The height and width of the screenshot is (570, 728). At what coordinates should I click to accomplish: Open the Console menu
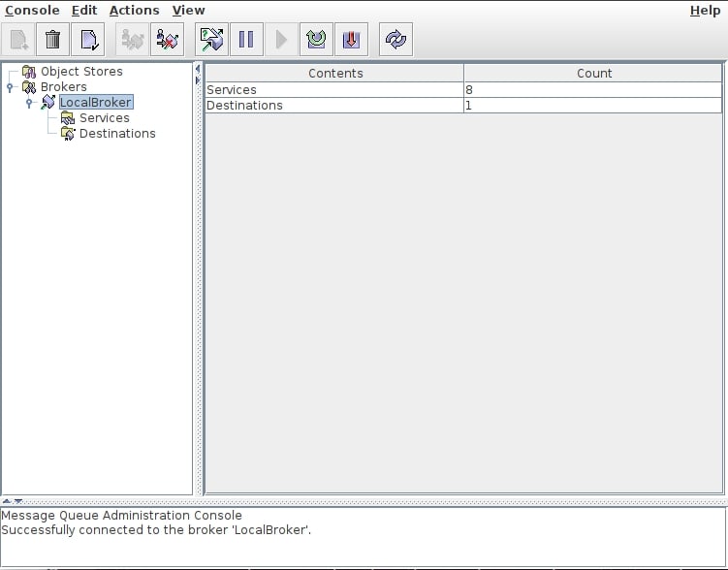tap(32, 11)
